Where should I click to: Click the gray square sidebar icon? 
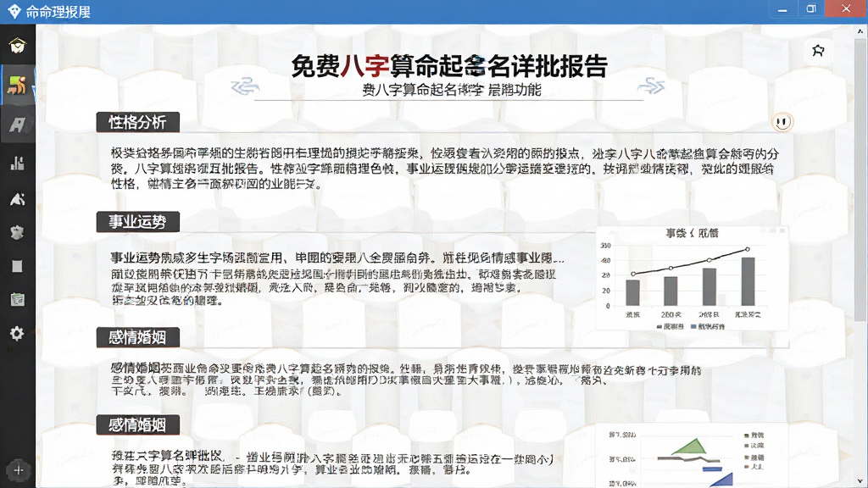pyautogui.click(x=17, y=267)
